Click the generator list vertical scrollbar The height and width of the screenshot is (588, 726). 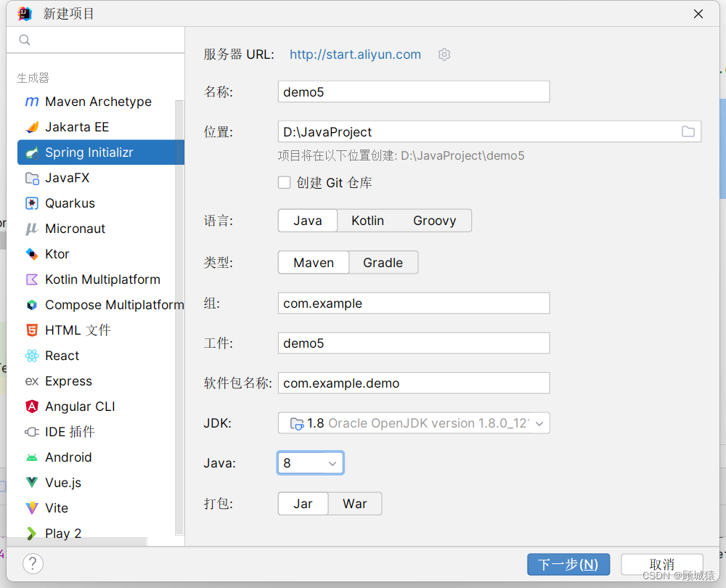[179, 318]
